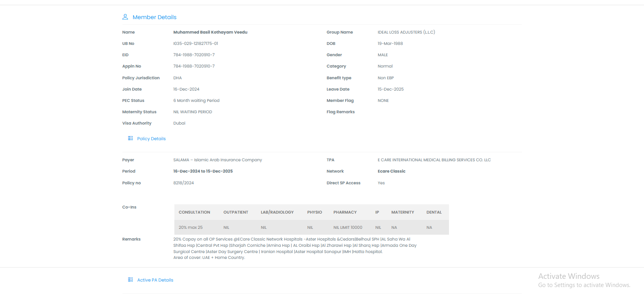Click Payer SALAMA – Islamic Arab Insurance Company

tap(218, 160)
